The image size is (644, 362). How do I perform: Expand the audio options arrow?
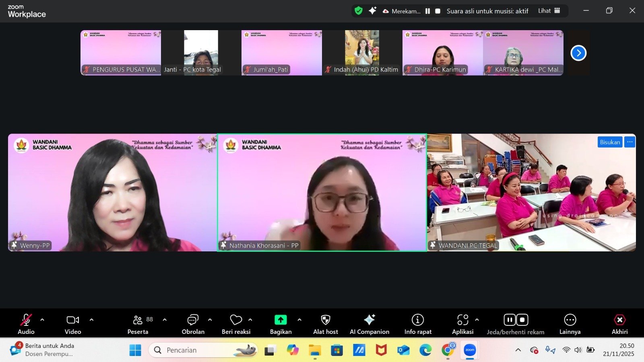pos(42,320)
